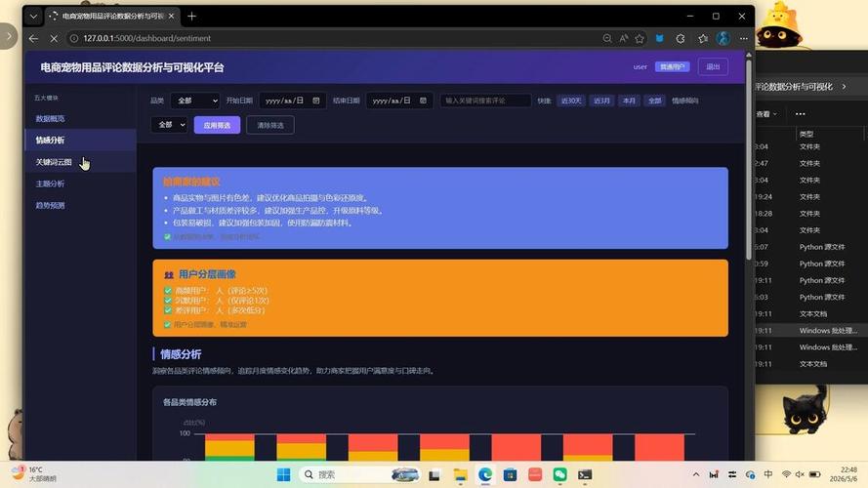
Task: Open the browser extensions puzzle icon
Action: pyautogui.click(x=681, y=38)
